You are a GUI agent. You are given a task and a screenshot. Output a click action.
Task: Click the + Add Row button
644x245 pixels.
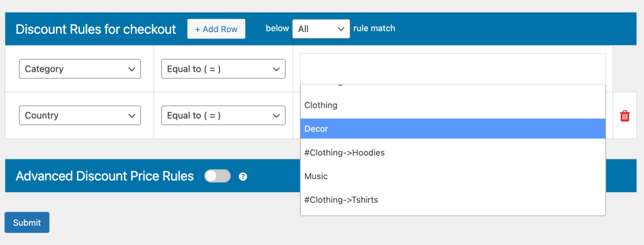[x=216, y=29]
